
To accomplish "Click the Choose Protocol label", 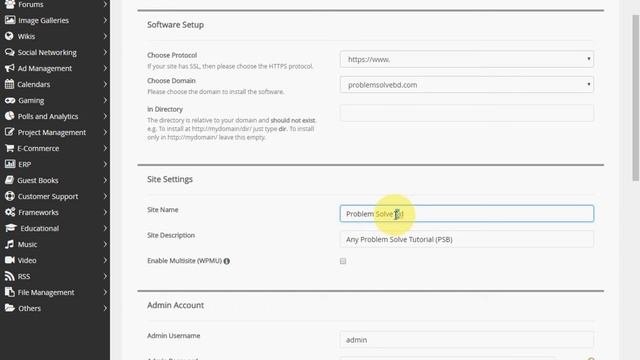I will [x=172, y=55].
